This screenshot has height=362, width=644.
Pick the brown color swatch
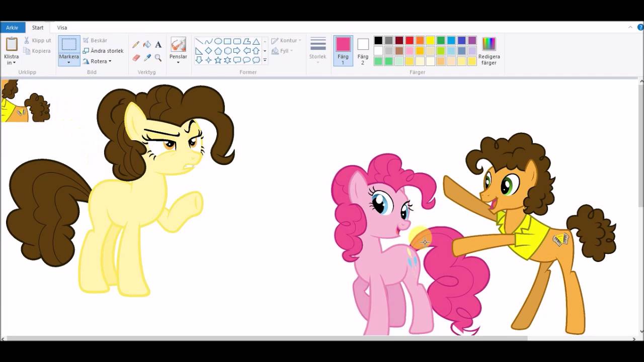[399, 51]
